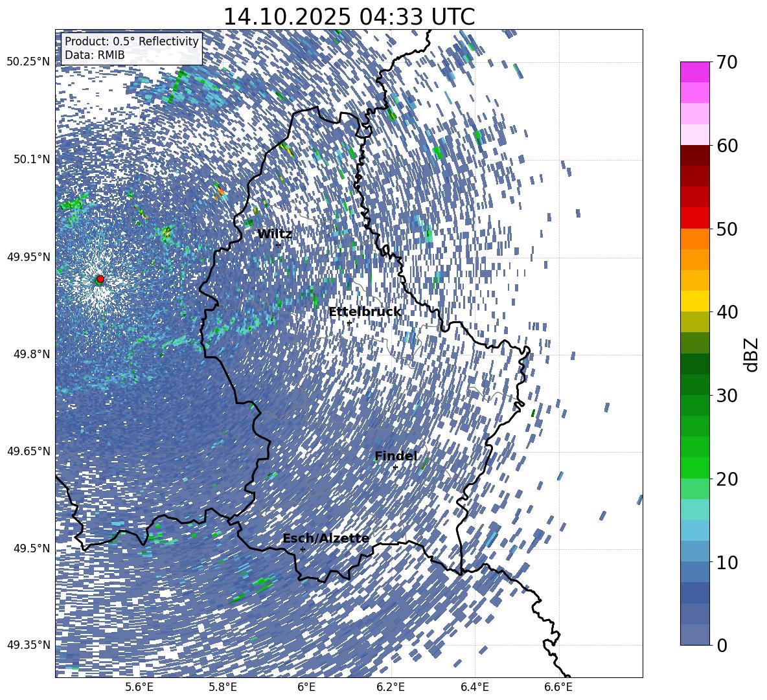The height and width of the screenshot is (700, 767).
Task: Click the olive 38-40 dBZ colorbar segment
Action: point(694,322)
